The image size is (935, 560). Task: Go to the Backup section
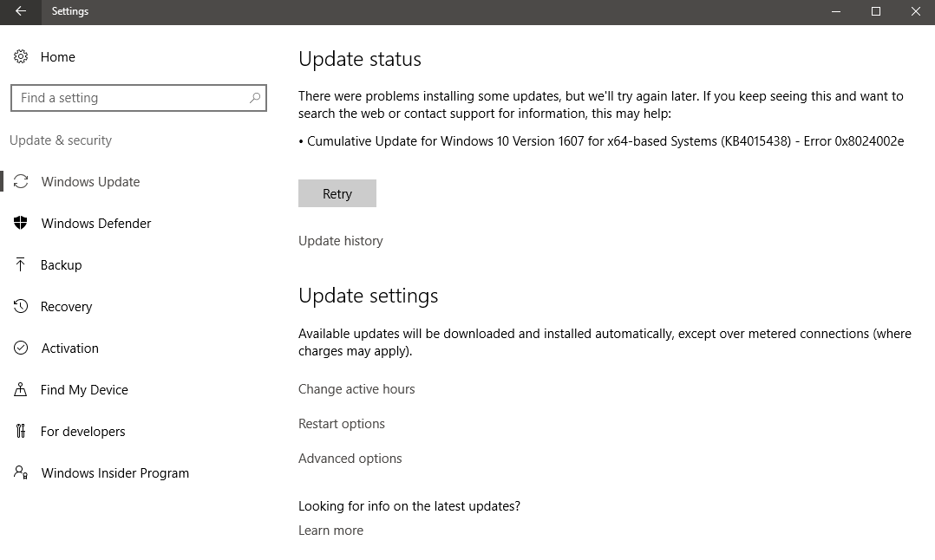61,265
